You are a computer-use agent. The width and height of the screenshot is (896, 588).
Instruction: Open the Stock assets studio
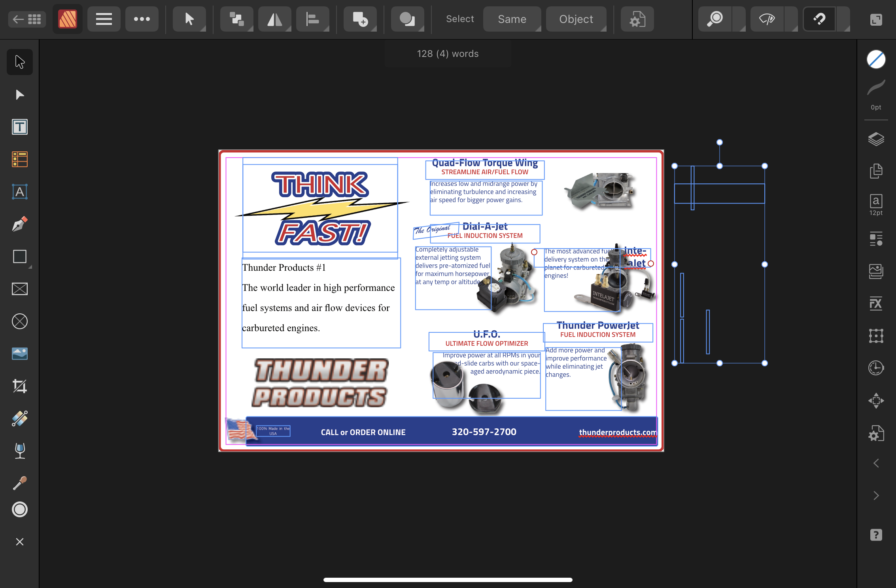click(876, 271)
